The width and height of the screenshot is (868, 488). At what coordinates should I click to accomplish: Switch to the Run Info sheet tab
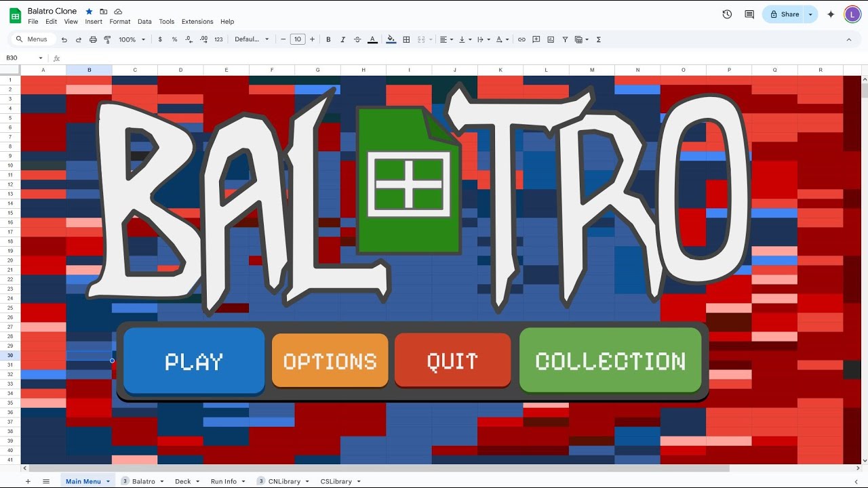click(228, 481)
